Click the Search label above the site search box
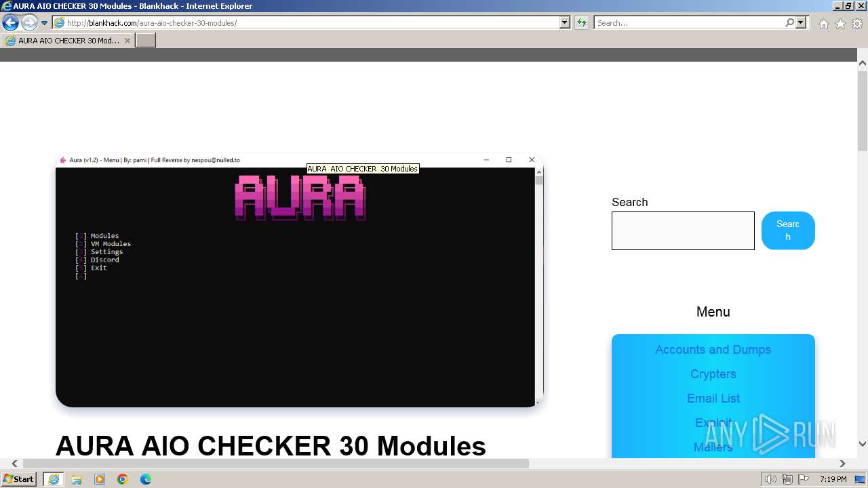This screenshot has height=488, width=868. tap(629, 202)
